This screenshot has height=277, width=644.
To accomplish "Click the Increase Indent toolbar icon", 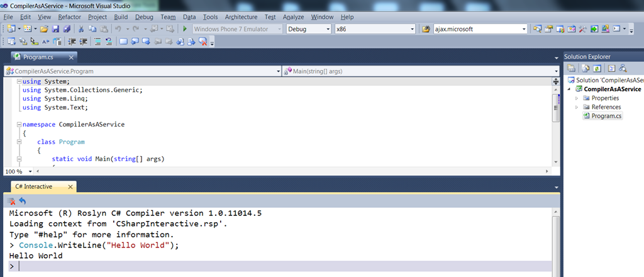I will click(x=83, y=41).
